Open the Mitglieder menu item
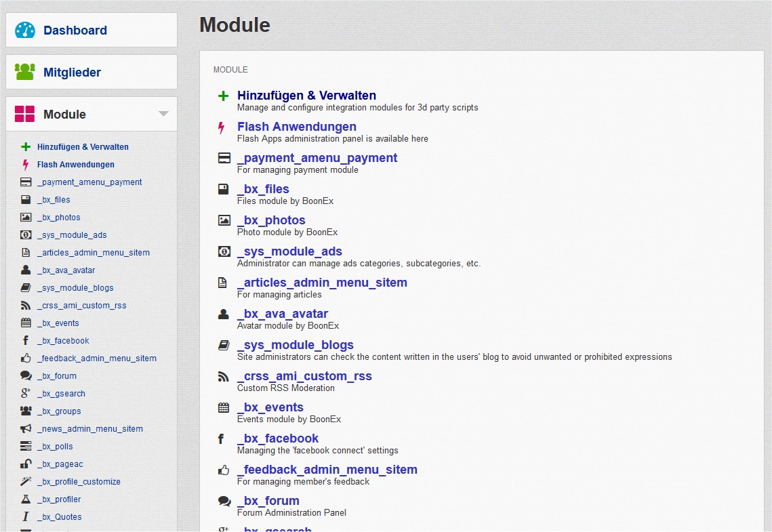This screenshot has width=772, height=532. pyautogui.click(x=72, y=73)
